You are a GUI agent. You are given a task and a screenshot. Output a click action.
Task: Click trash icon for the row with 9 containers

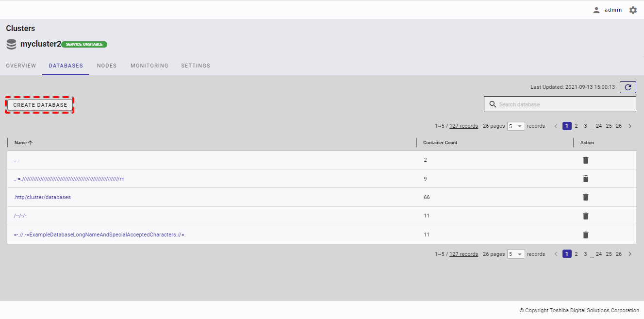click(x=585, y=179)
